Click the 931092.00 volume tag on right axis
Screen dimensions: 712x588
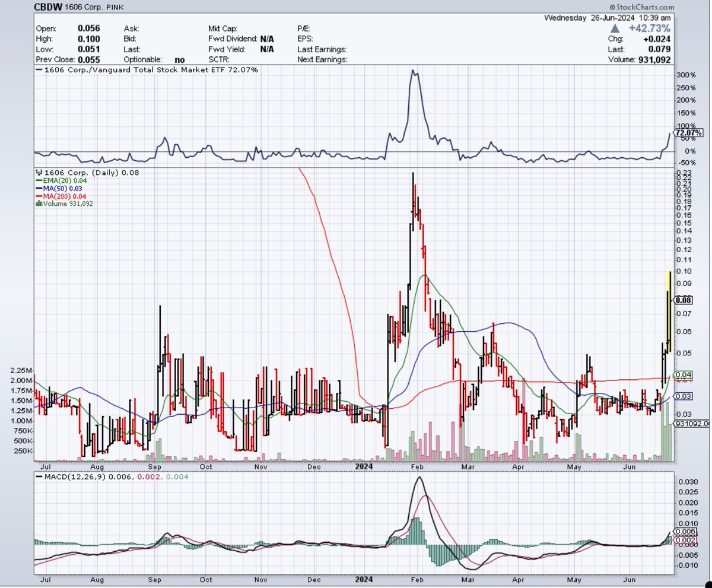(x=691, y=424)
